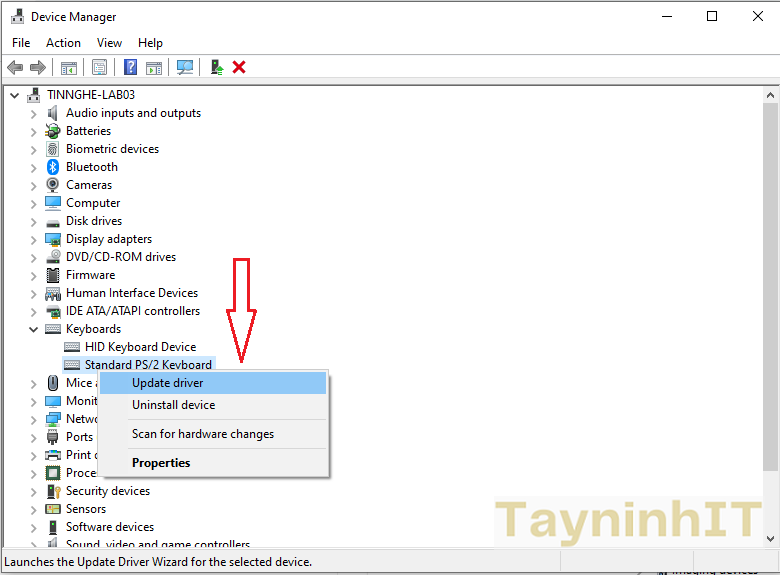Select Uninstall device in context menu
This screenshot has width=780, height=575.
173,405
